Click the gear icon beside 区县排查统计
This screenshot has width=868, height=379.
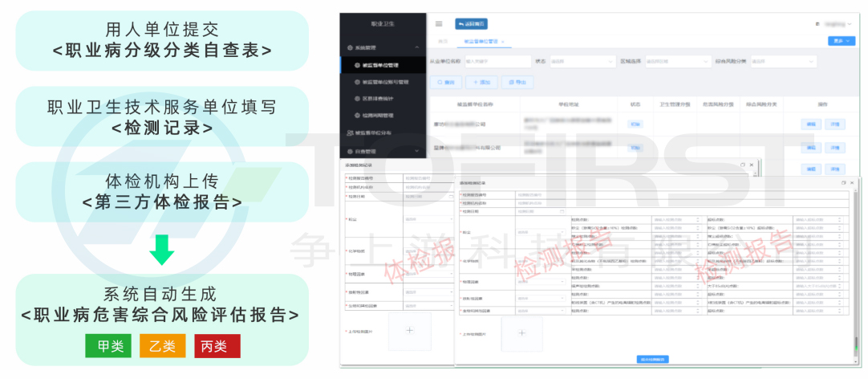358,99
